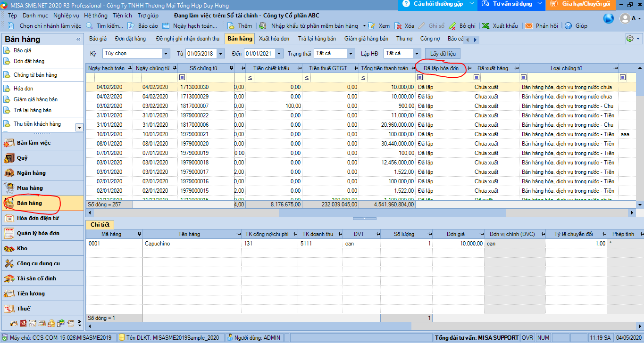Toggle pin on Ngày chứng từ column
Viewport: 644px width, 343px height.
tap(175, 68)
